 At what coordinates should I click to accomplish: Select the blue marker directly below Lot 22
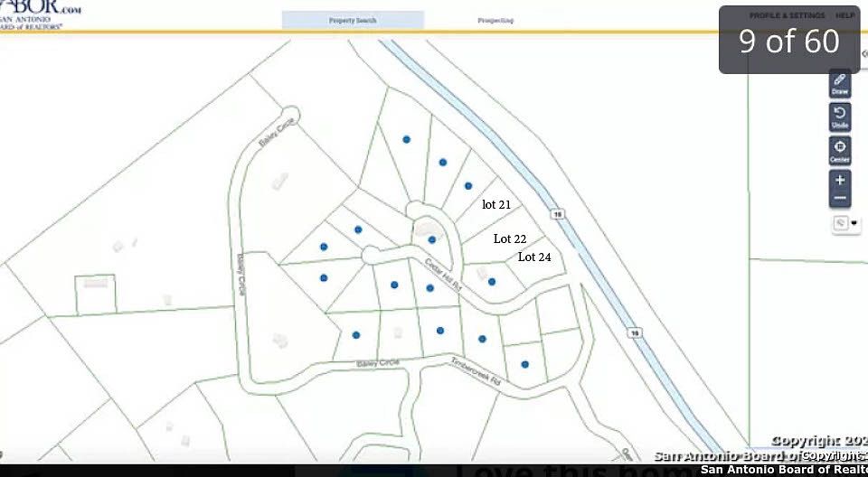point(492,282)
